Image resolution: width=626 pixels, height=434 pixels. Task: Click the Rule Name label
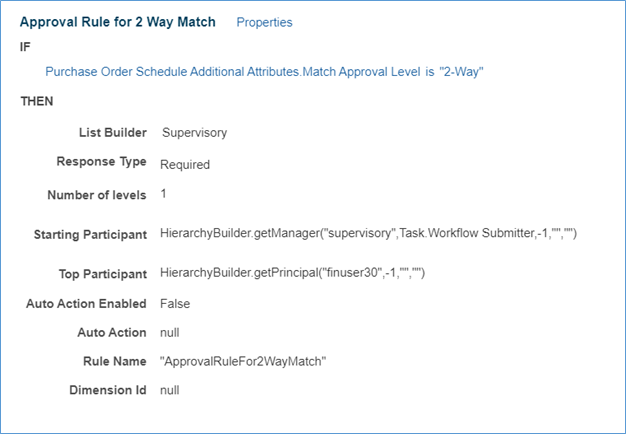click(115, 361)
